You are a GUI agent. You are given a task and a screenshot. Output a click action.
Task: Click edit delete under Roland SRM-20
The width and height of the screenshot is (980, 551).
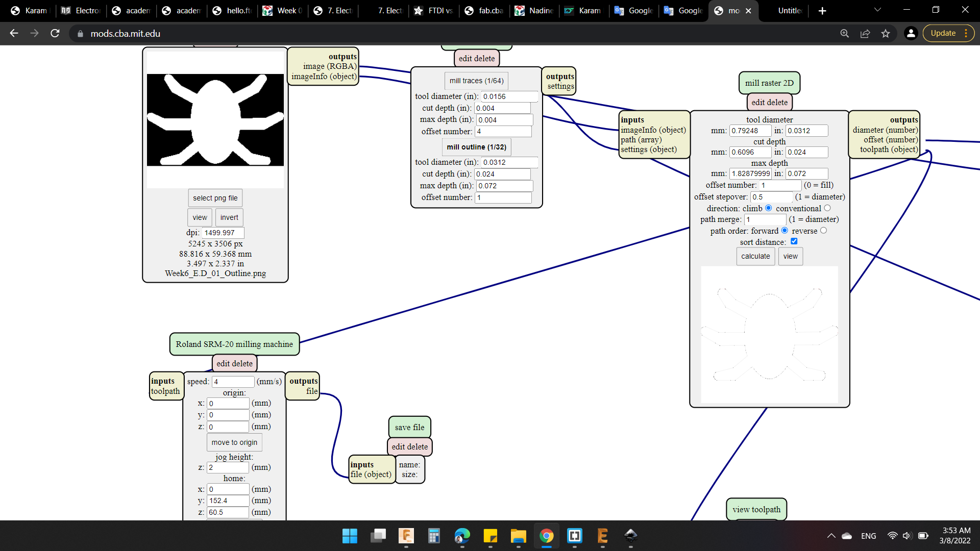click(x=234, y=364)
